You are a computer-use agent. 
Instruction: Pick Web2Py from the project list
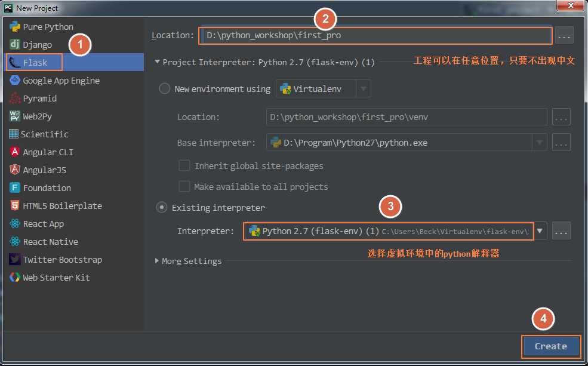[x=74, y=116]
